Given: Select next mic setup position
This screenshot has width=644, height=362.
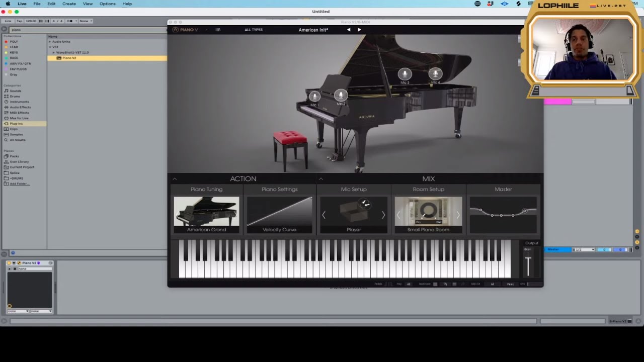Looking at the screenshot, I should point(383,215).
